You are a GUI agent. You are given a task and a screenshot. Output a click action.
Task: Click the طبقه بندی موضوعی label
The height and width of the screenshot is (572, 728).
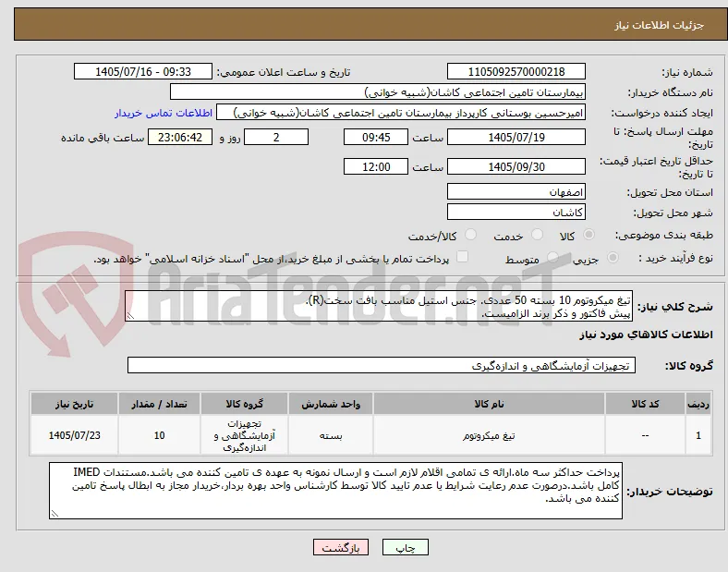(x=664, y=236)
